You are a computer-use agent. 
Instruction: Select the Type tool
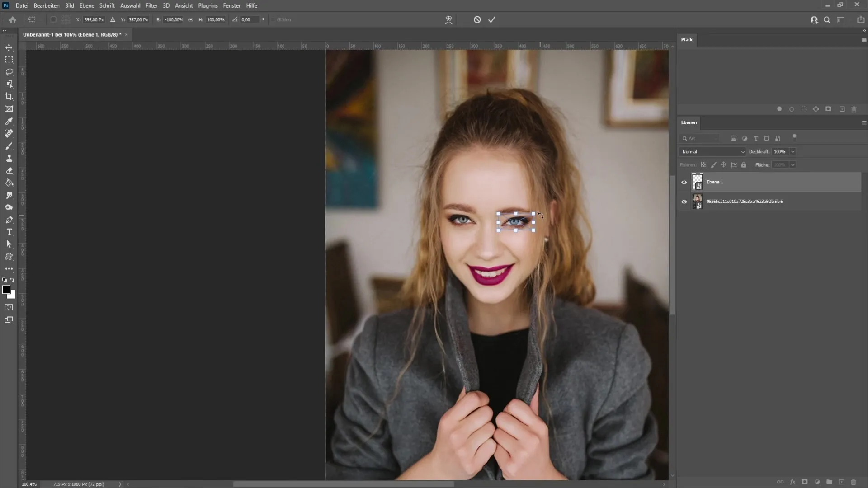(x=9, y=232)
